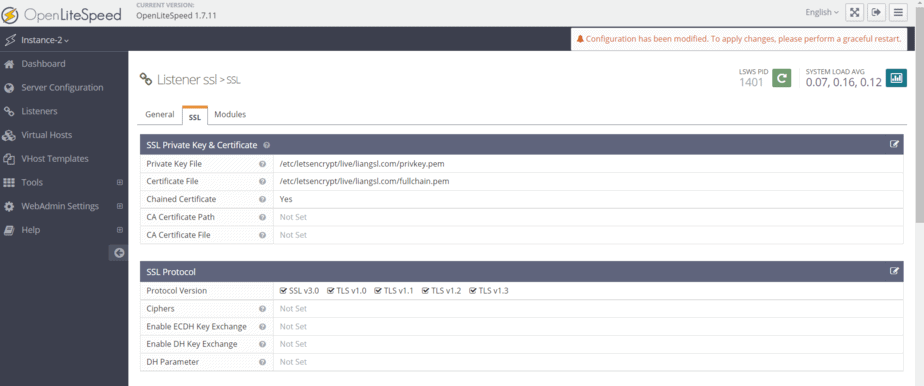The height and width of the screenshot is (386, 924).
Task: Show help for Enable ECDH Key Exchange
Action: click(263, 326)
